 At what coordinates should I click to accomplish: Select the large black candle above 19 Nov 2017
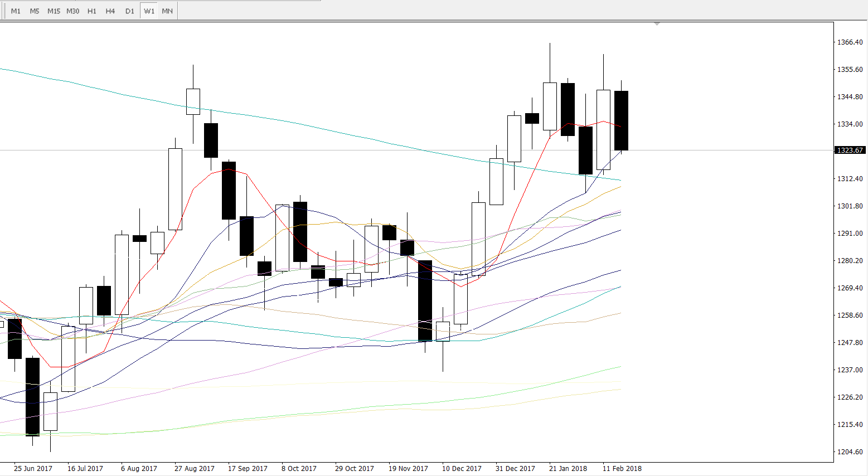tap(425, 301)
